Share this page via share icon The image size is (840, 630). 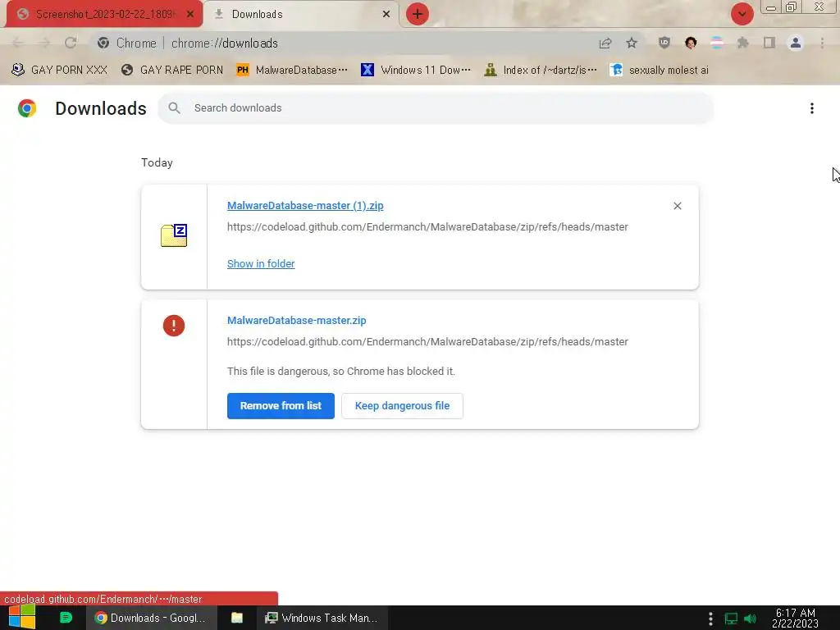pos(605,43)
